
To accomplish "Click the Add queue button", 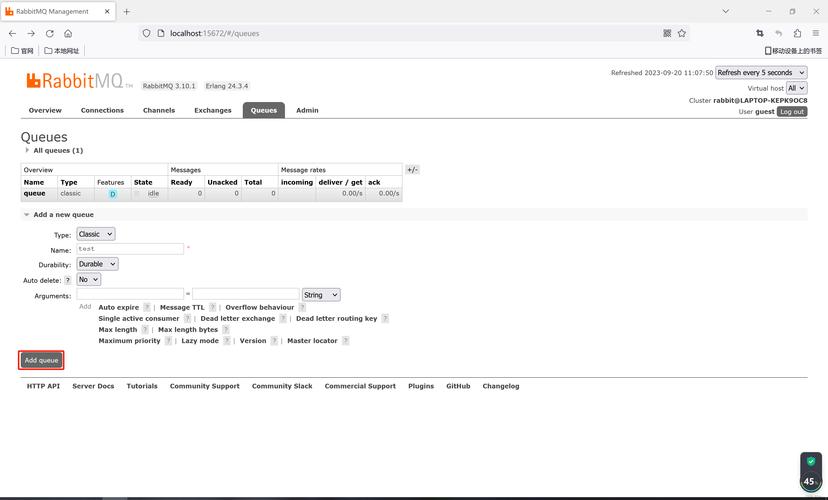I will point(42,360).
